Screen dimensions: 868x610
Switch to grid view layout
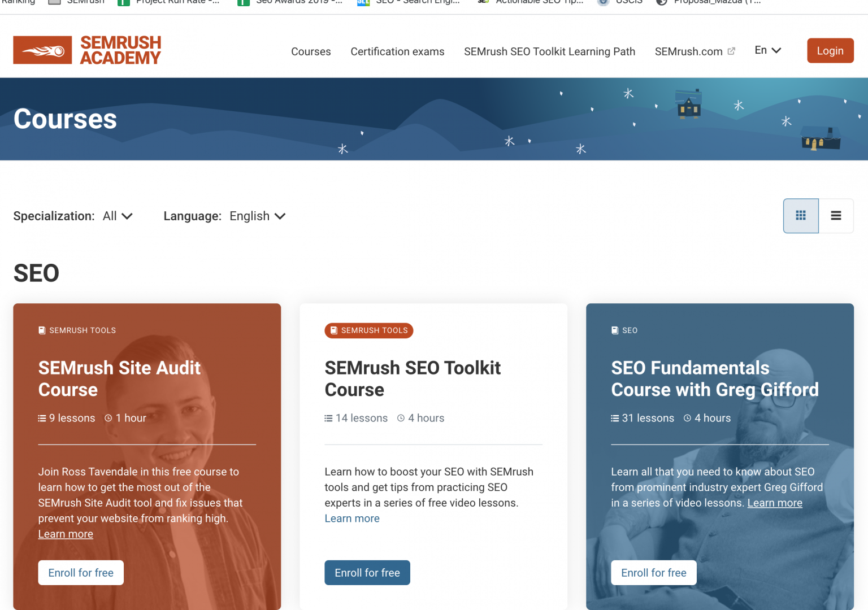point(800,216)
